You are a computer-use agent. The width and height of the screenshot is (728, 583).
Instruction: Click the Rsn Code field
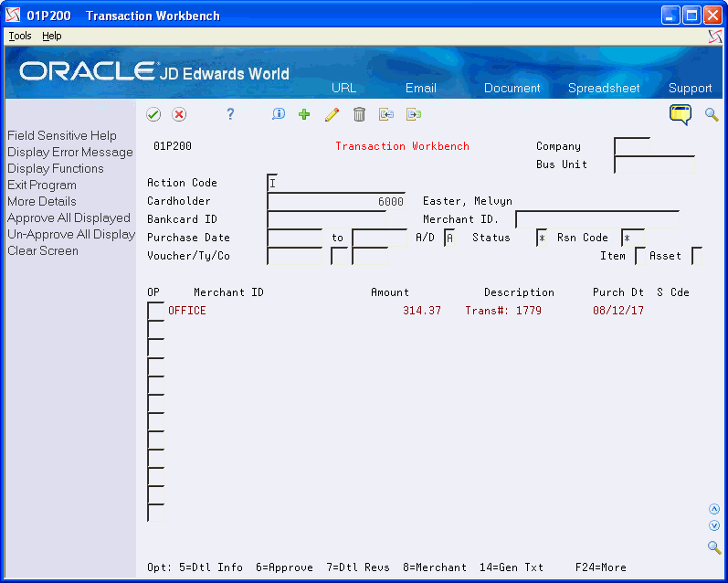point(633,238)
